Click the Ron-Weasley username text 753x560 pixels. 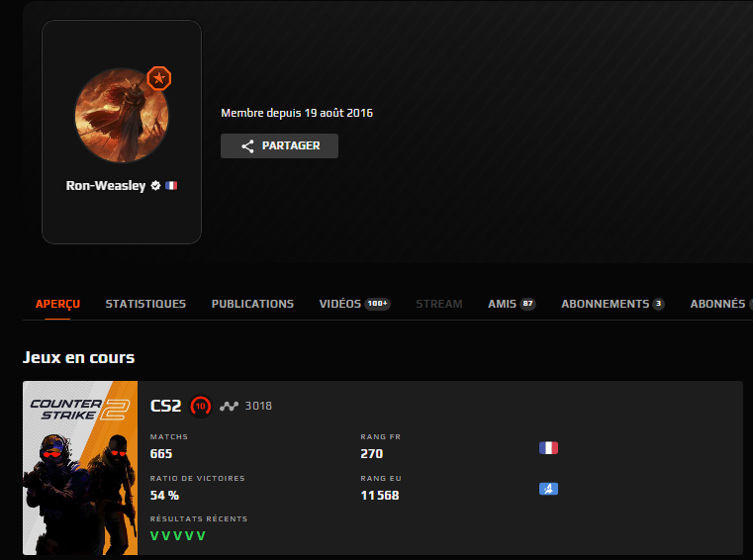click(106, 185)
